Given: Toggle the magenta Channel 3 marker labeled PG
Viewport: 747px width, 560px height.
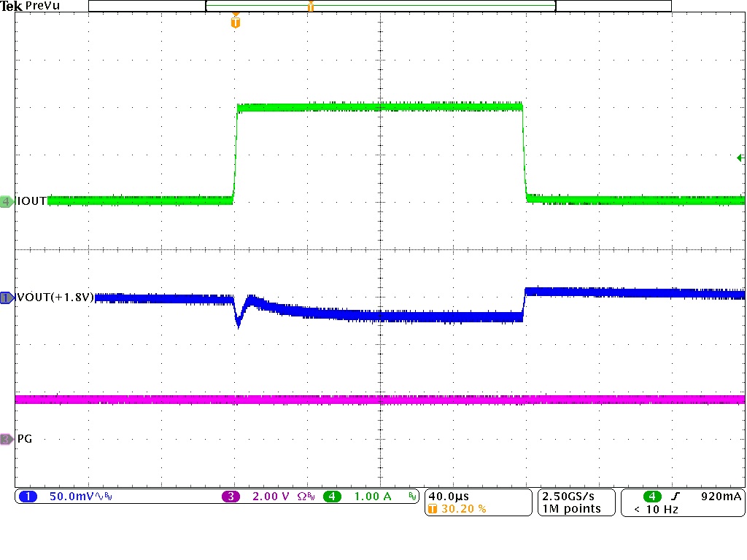Looking at the screenshot, I should pyautogui.click(x=5, y=440).
